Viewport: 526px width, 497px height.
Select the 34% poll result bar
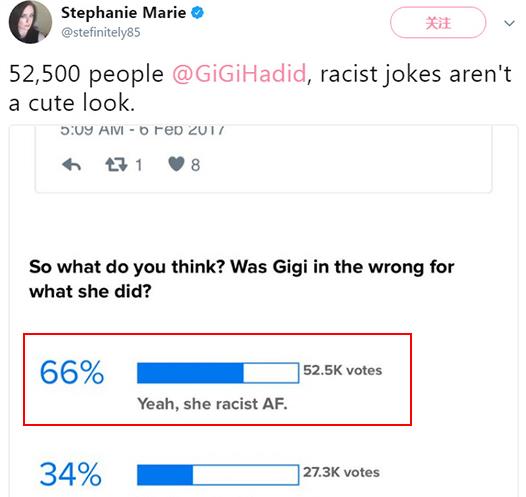click(x=218, y=475)
